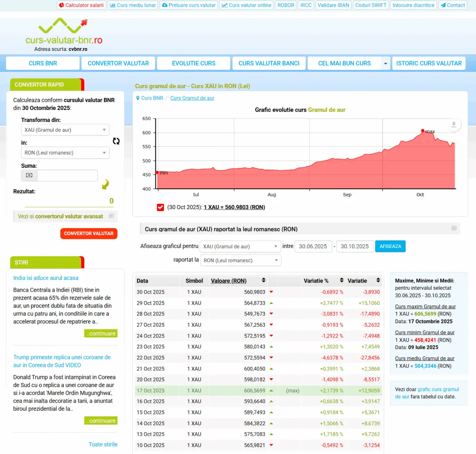Open Toate stirile link
Image resolution: width=476 pixels, height=454 pixels.
coord(103,444)
